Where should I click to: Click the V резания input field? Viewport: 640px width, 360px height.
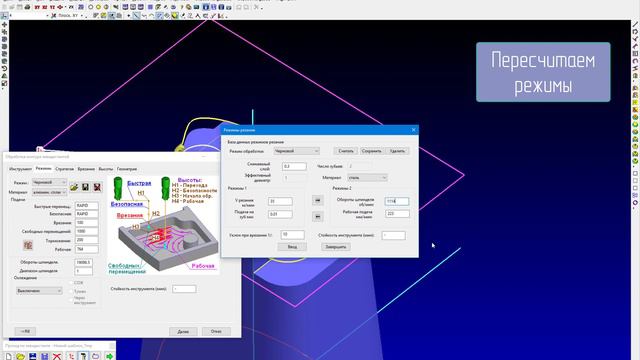[x=280, y=201]
